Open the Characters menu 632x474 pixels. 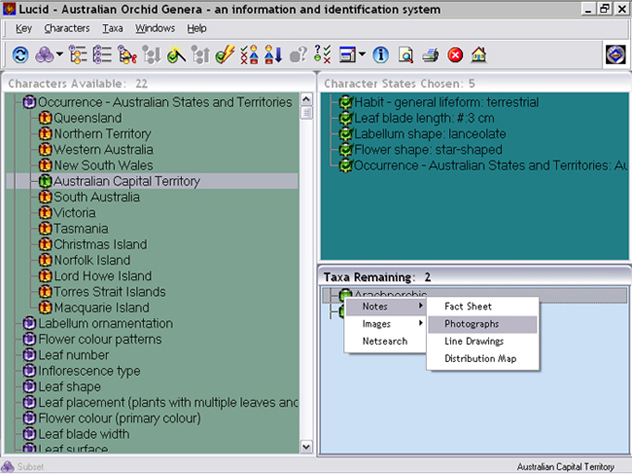click(67, 28)
